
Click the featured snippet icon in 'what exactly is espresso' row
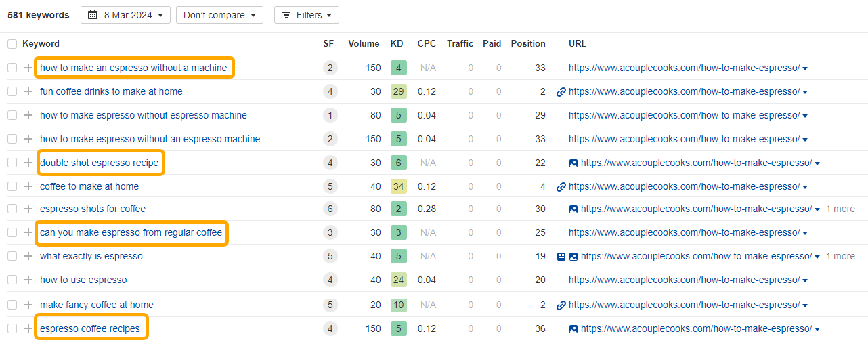pyautogui.click(x=561, y=257)
